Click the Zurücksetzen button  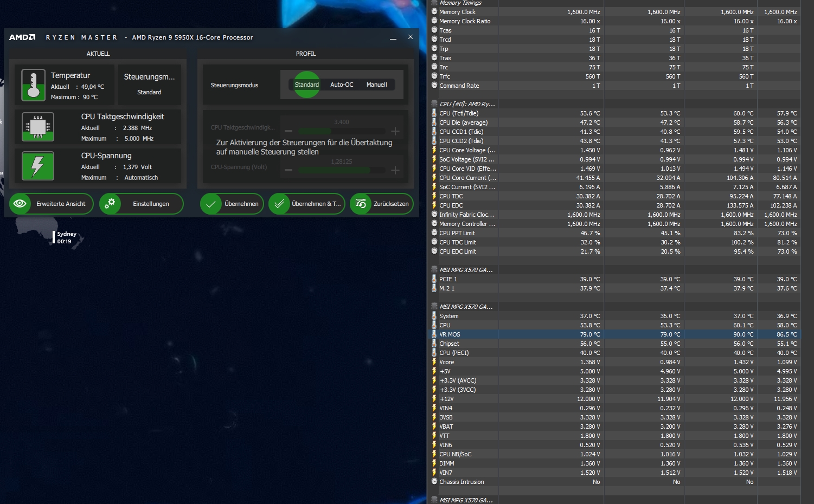pyautogui.click(x=382, y=204)
